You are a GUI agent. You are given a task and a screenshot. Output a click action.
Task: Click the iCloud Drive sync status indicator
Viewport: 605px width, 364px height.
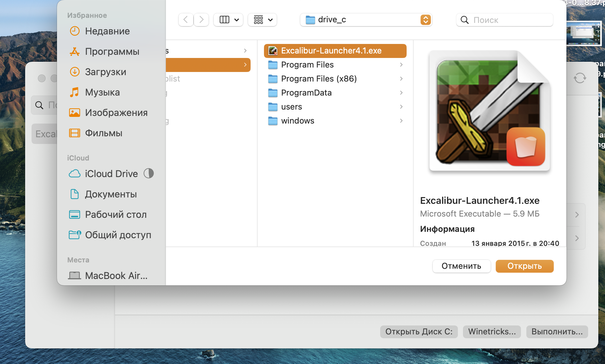point(149,174)
